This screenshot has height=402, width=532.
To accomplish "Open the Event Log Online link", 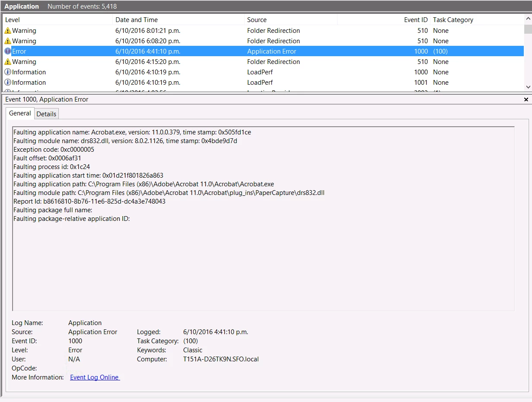I will click(x=95, y=377).
